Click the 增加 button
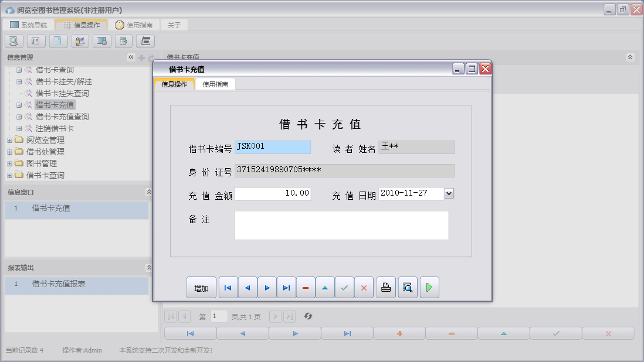The width and height of the screenshot is (644, 362). [201, 288]
